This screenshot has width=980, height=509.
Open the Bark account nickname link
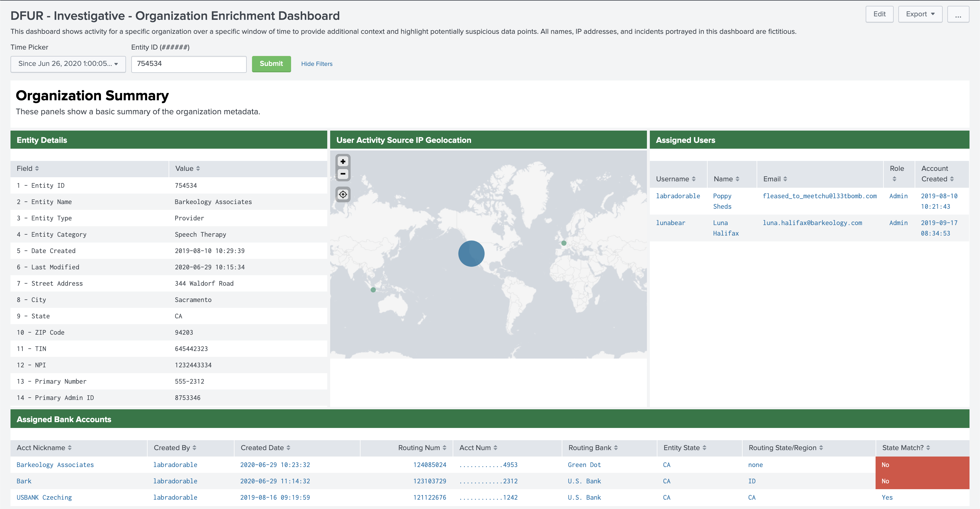(24, 481)
